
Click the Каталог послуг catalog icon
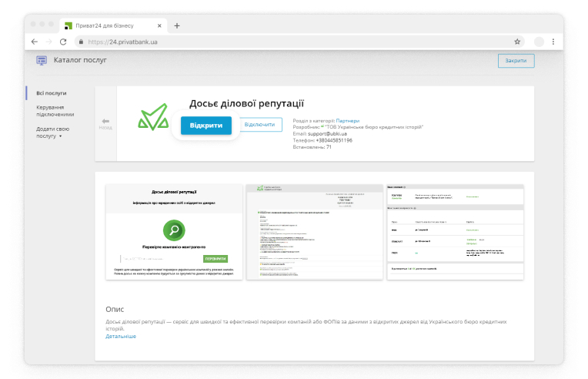pyautogui.click(x=42, y=60)
